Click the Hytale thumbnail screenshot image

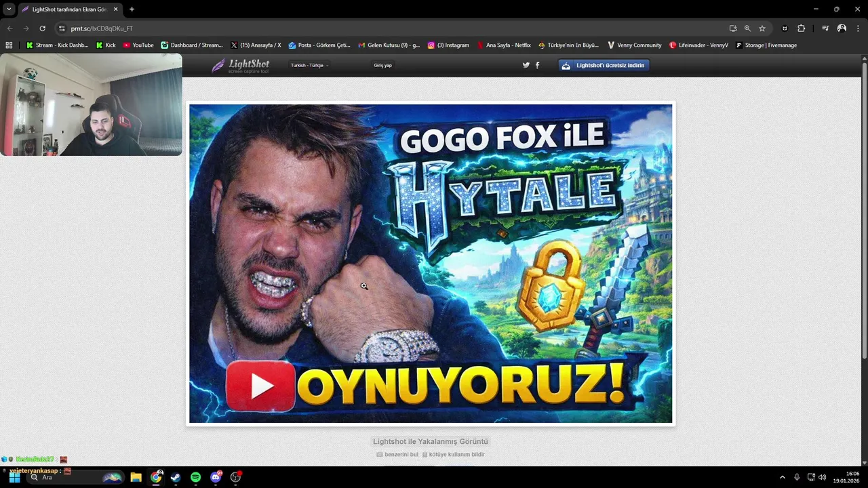point(431,264)
